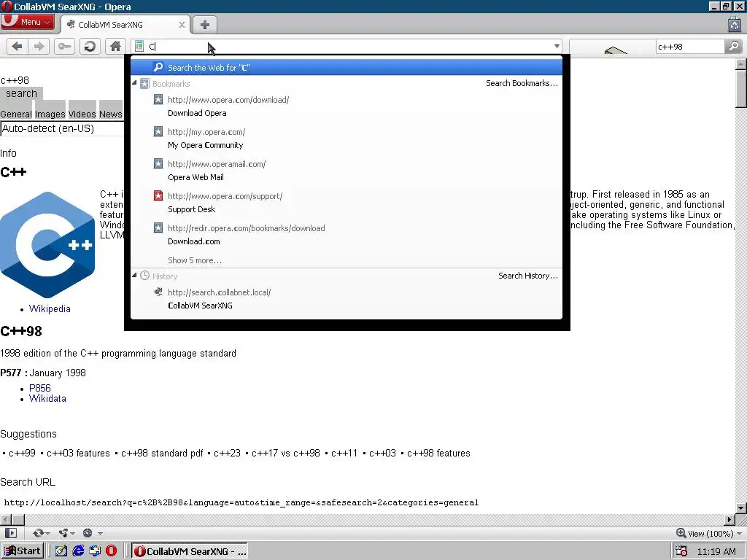Click the C++ logo image

pyautogui.click(x=47, y=244)
